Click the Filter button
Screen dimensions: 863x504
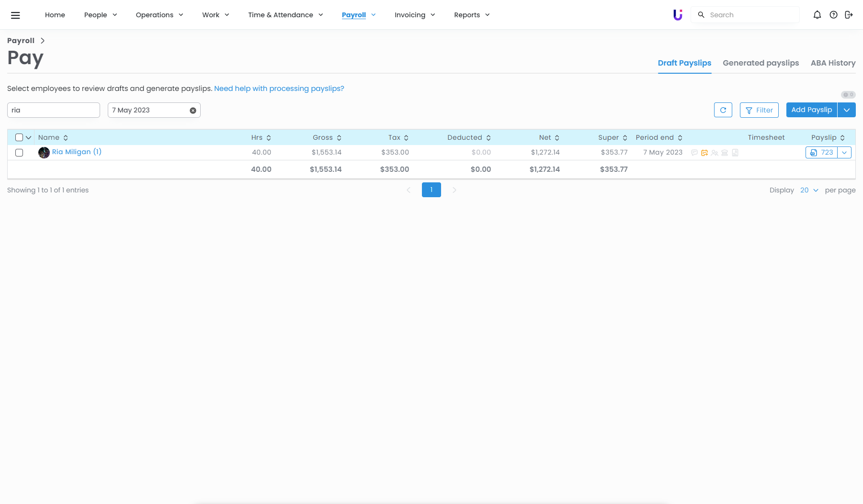(759, 110)
